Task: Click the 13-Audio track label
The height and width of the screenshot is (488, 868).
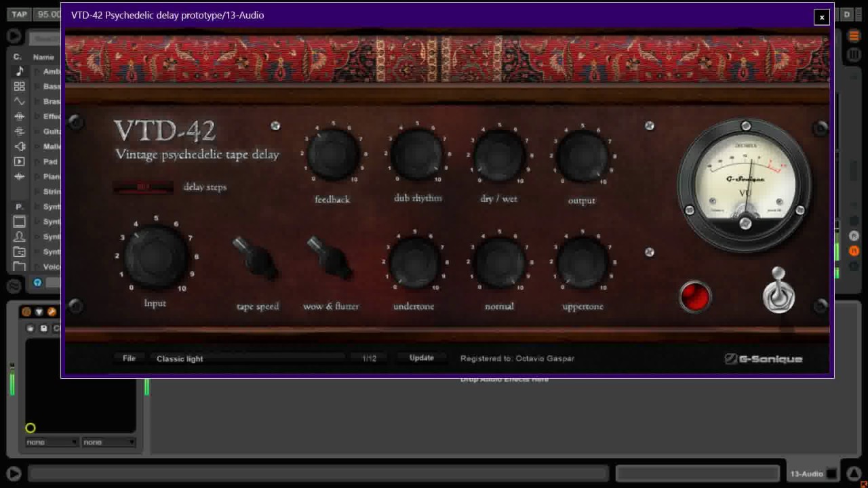Action: [807, 474]
